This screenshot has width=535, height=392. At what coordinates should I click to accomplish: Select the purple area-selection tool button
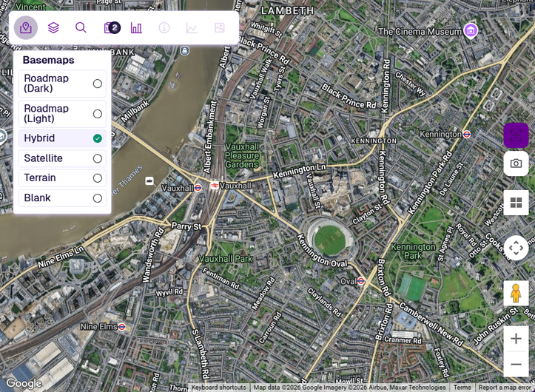click(516, 135)
